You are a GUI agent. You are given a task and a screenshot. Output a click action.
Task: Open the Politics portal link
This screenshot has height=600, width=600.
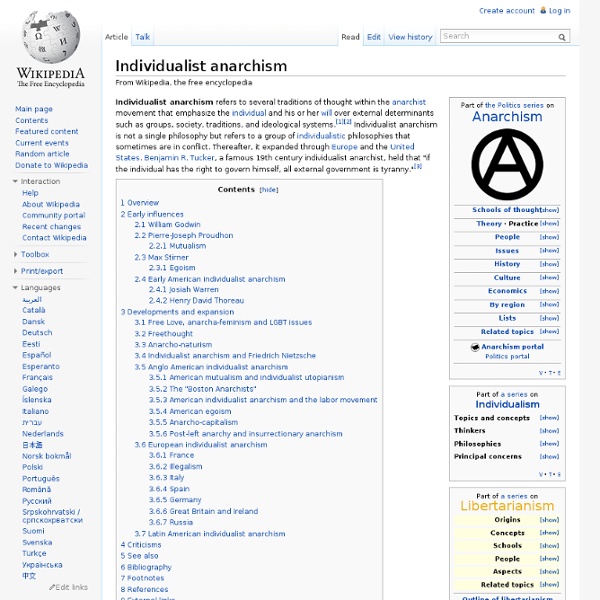pyautogui.click(x=507, y=357)
